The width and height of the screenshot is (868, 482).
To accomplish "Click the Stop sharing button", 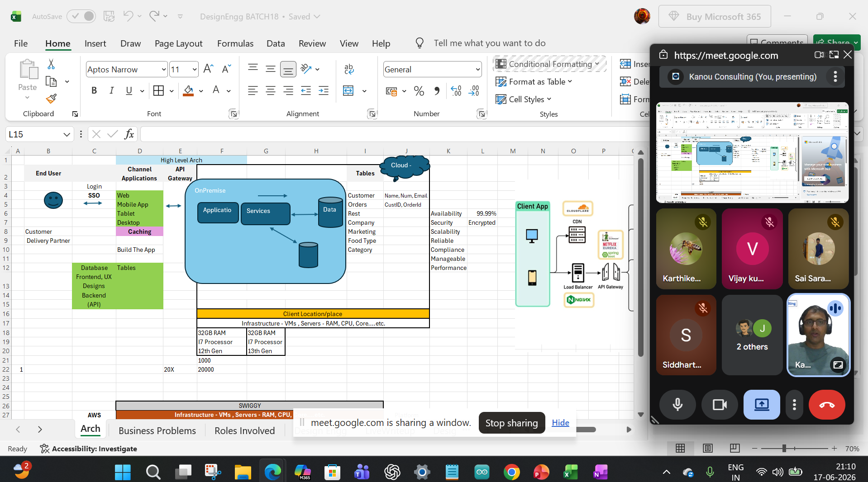I will tap(511, 423).
